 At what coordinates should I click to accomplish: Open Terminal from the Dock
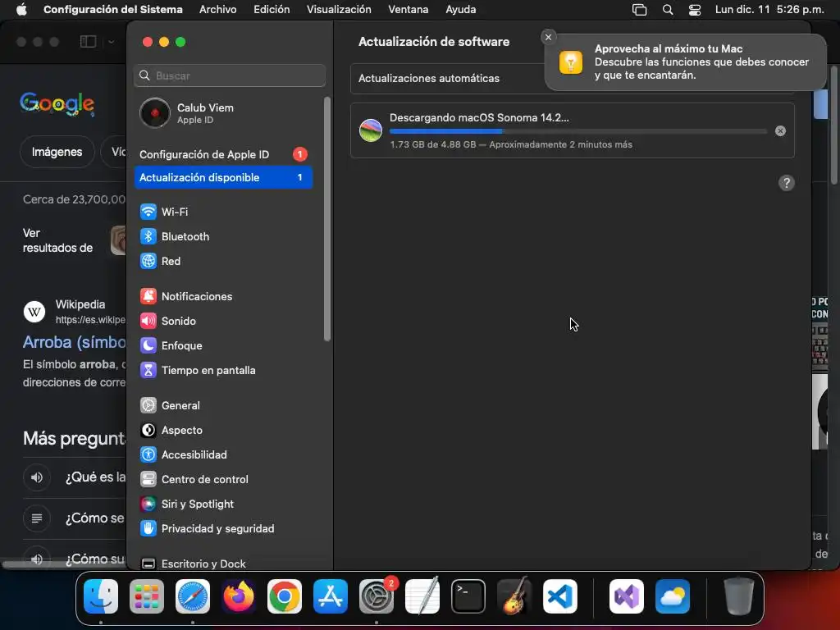[x=468, y=596]
